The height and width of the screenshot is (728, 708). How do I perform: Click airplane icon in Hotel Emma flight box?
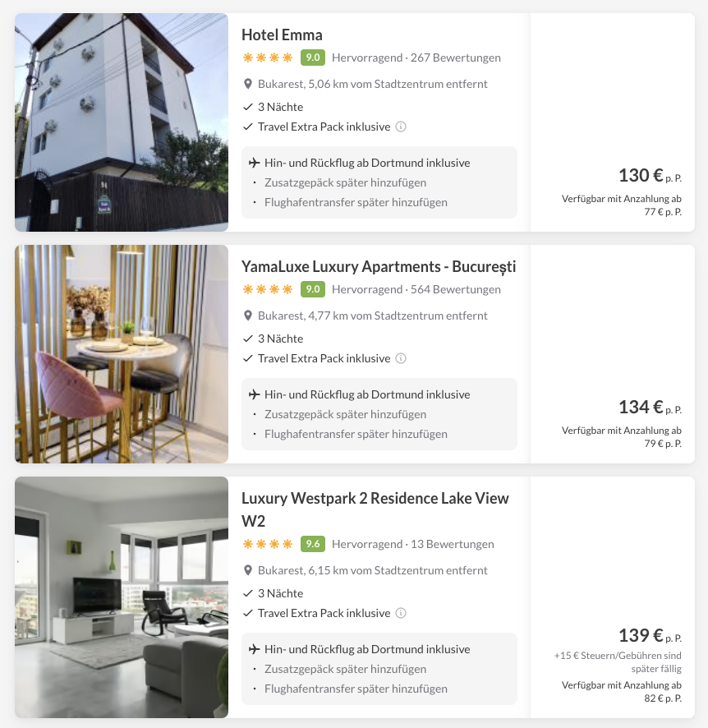click(x=255, y=163)
